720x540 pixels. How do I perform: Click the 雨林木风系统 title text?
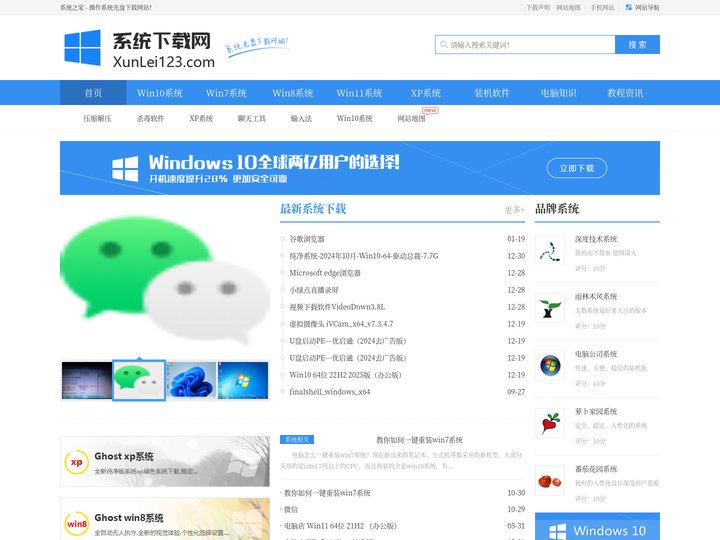coord(596,297)
